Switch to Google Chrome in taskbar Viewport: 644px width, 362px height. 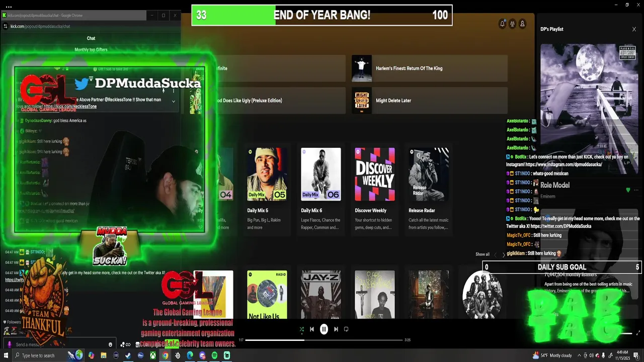165,355
